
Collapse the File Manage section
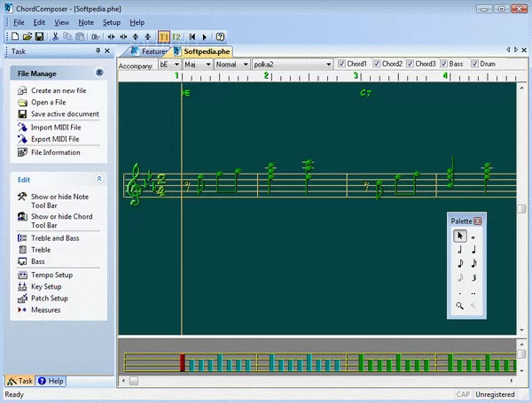click(99, 74)
